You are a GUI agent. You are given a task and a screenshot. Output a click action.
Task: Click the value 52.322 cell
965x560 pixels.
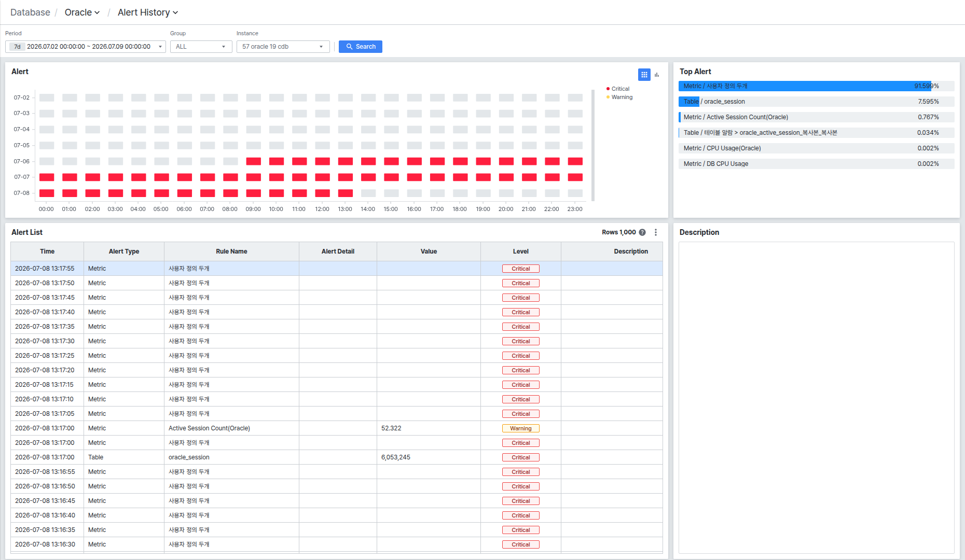(429, 428)
